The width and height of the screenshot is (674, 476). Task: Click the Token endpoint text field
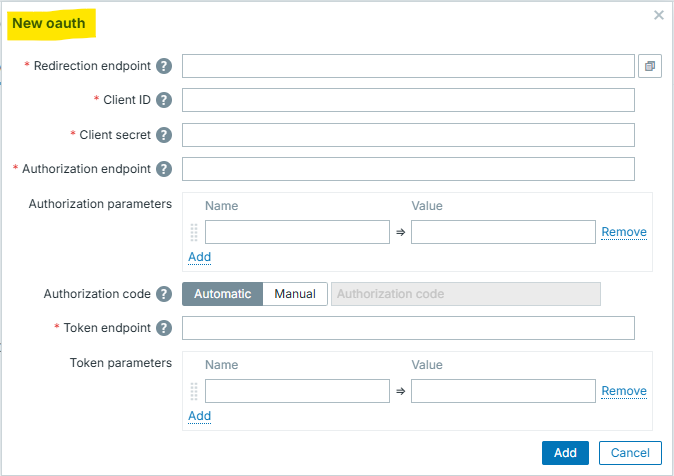coord(408,328)
